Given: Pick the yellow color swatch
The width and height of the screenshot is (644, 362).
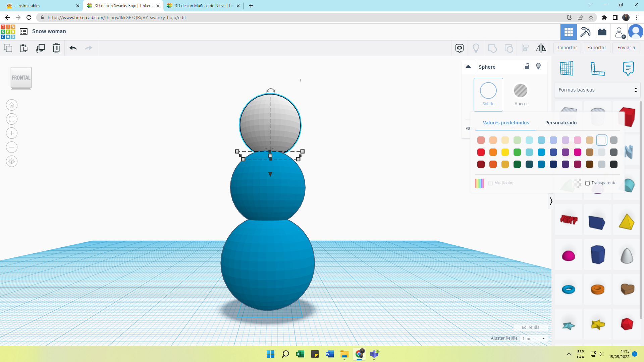Looking at the screenshot, I should point(505,152).
